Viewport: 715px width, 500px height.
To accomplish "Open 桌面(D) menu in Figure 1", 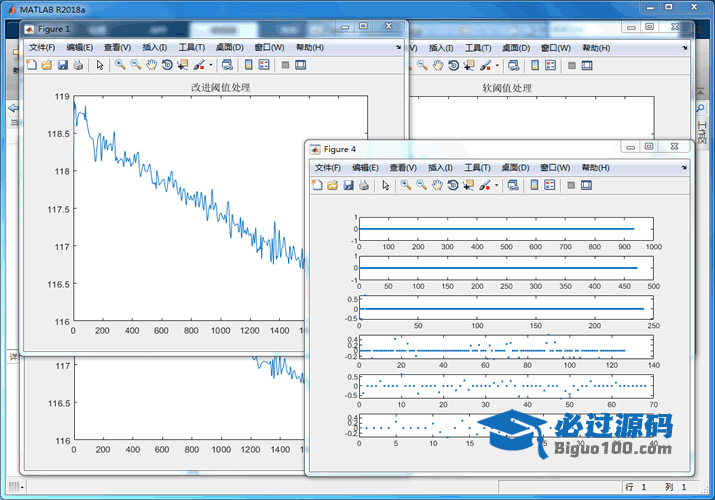I will [230, 47].
